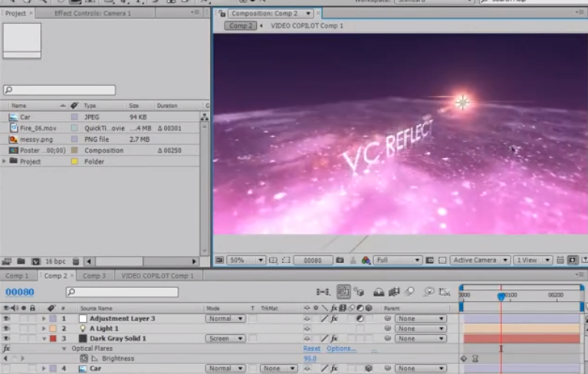Click the Show Channel RGB color icon
This screenshot has height=374, width=588.
point(366,260)
